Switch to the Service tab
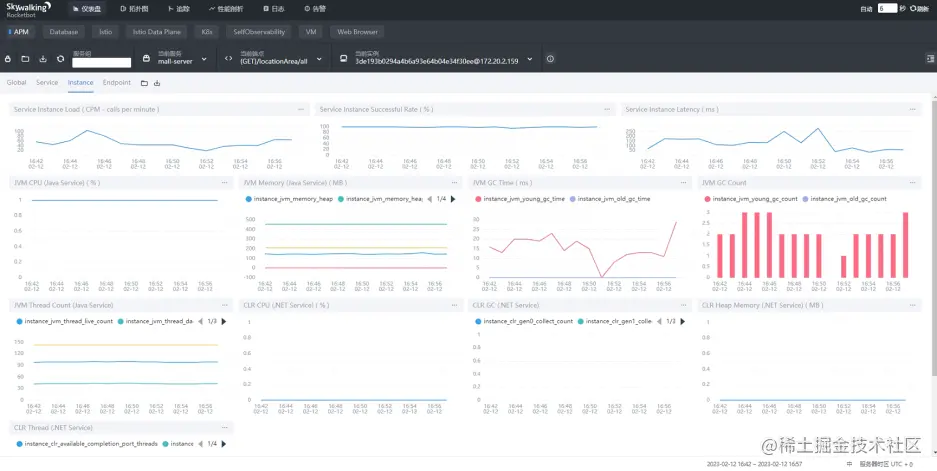This screenshot has width=937, height=471. (47, 82)
